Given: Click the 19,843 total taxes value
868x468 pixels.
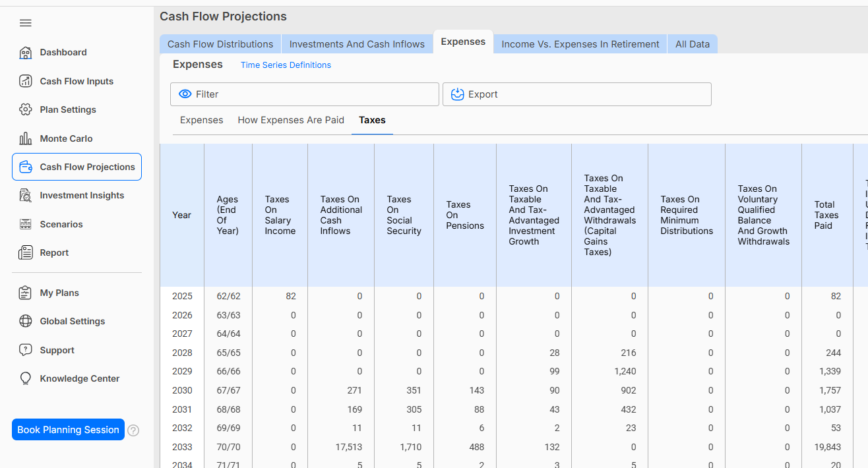Looking at the screenshot, I should pyautogui.click(x=828, y=447).
